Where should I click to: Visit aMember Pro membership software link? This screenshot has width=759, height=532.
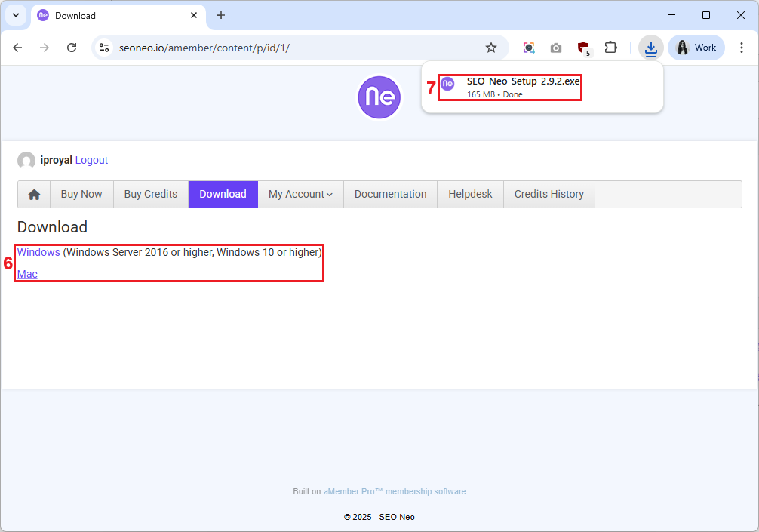click(x=394, y=491)
